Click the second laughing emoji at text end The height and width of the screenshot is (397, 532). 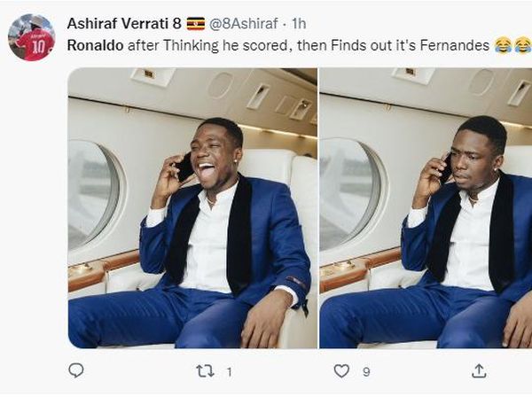coord(523,45)
